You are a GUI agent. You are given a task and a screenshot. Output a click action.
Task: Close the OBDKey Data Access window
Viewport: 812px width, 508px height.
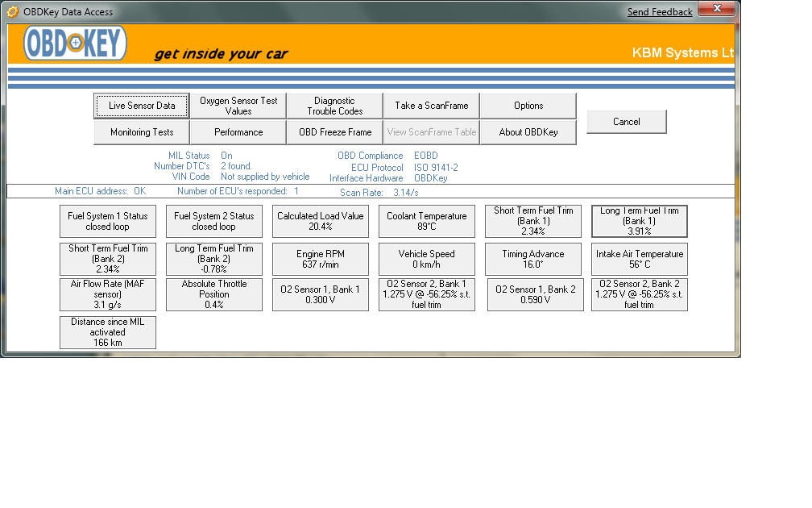(x=715, y=9)
